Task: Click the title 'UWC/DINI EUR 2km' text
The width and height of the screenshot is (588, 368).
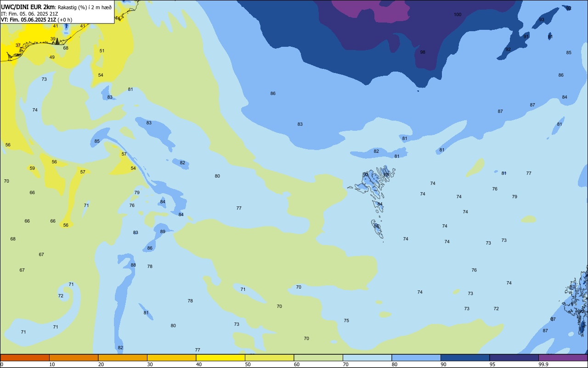Action: (28, 7)
